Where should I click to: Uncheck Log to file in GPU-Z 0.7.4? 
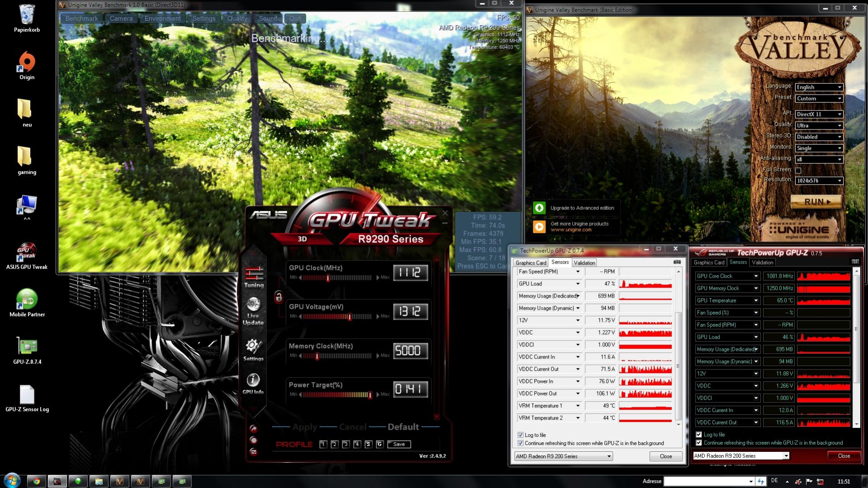click(x=520, y=435)
